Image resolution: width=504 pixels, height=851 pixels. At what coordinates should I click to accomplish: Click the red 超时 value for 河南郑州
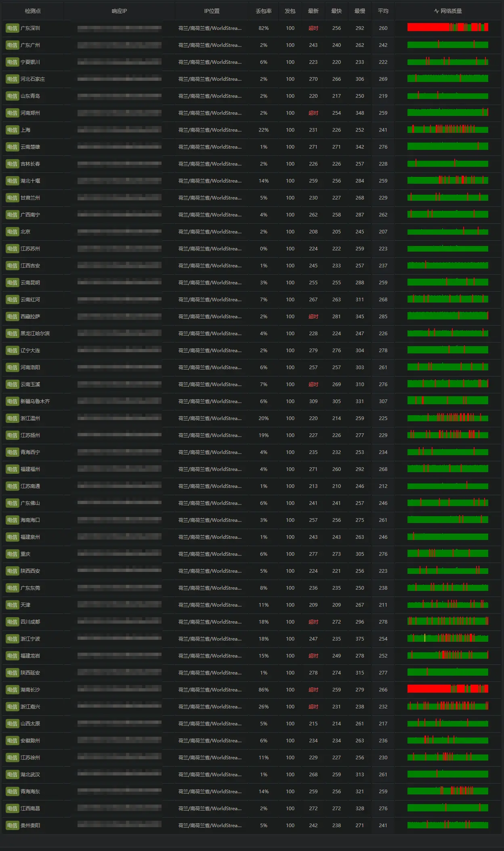[x=313, y=113]
